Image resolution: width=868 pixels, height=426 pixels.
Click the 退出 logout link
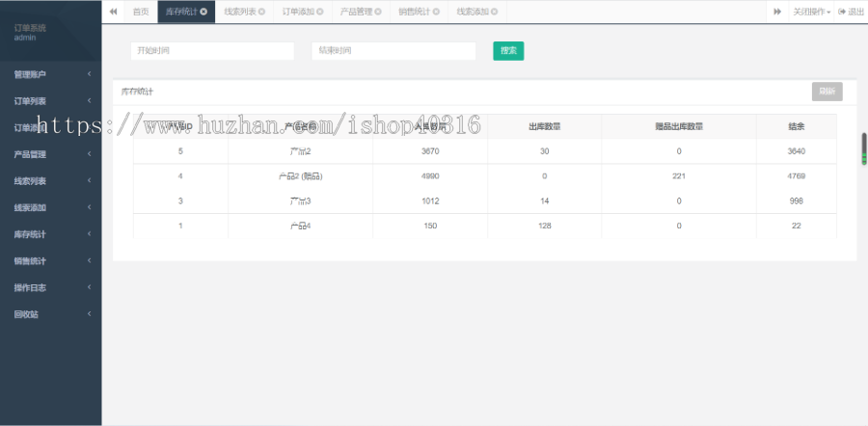(x=851, y=12)
